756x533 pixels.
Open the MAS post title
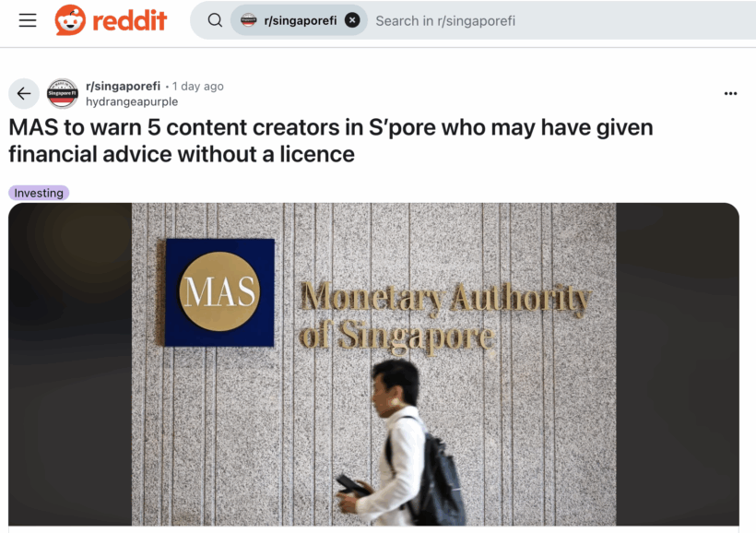click(331, 141)
